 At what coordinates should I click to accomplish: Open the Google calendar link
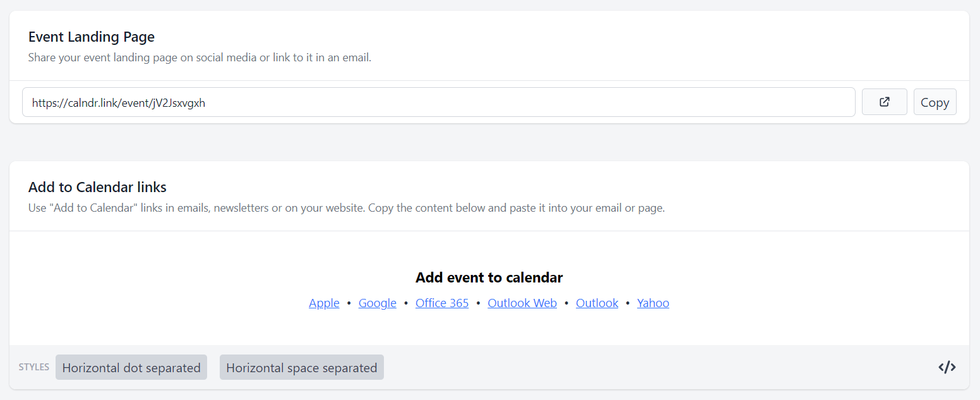(377, 303)
